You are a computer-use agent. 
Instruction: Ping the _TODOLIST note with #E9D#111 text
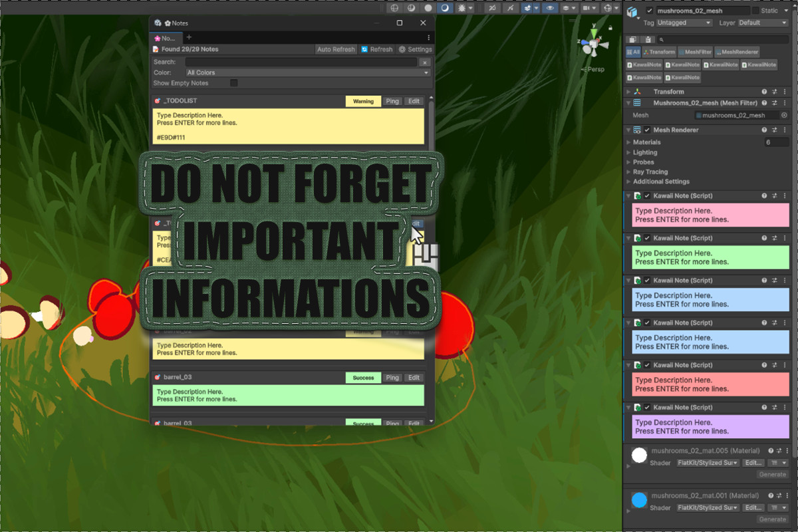[392, 101]
